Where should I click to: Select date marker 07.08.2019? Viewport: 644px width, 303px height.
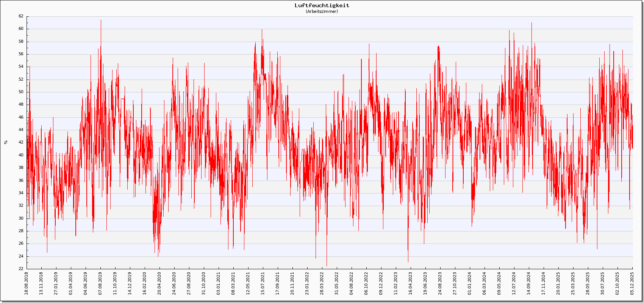(100, 283)
